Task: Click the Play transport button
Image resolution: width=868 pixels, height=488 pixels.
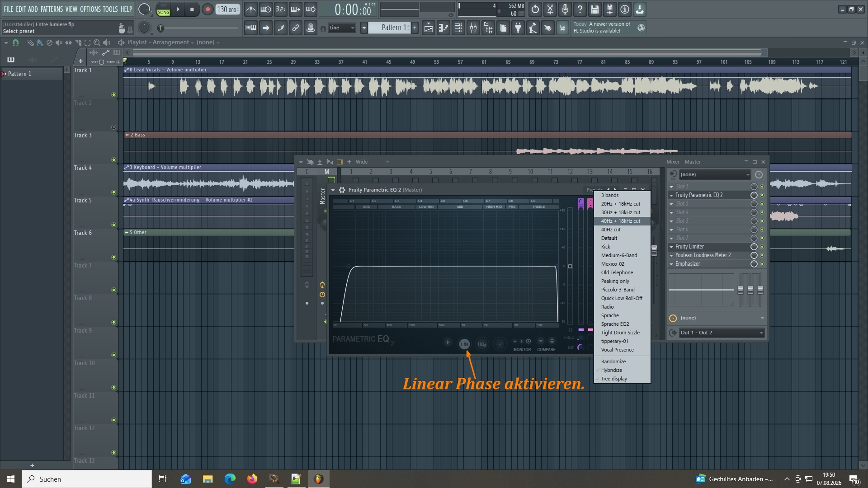Action: (x=178, y=9)
